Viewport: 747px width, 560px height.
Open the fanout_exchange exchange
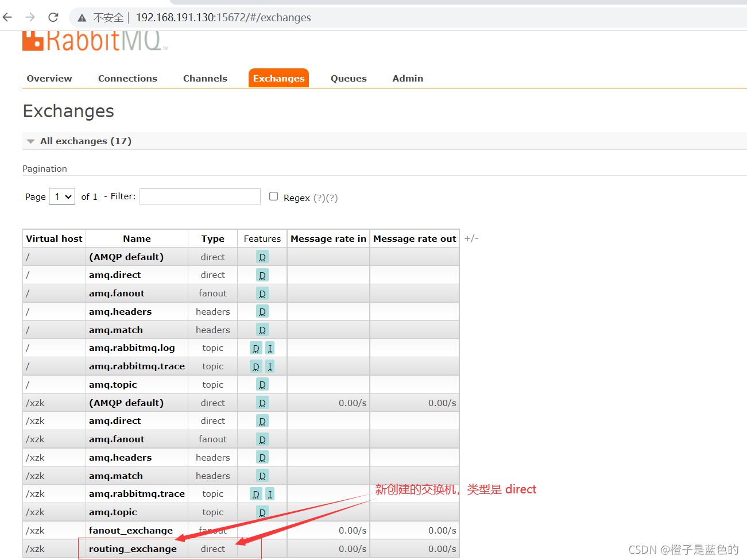click(131, 531)
